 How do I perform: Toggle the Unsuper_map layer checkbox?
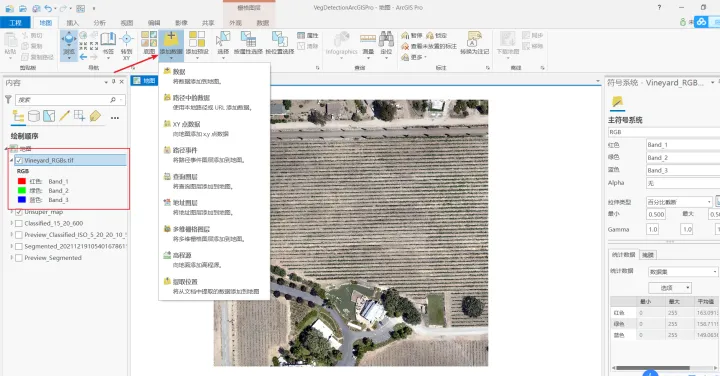(19, 212)
